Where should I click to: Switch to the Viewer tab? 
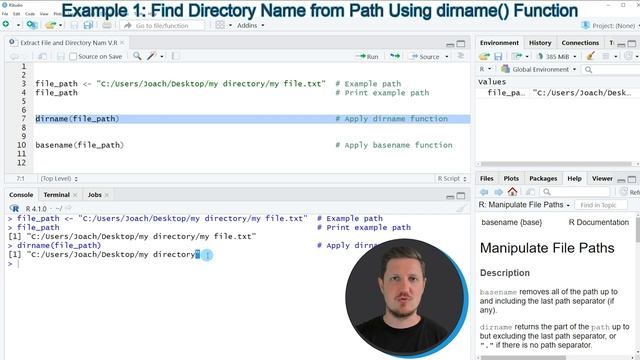[602, 178]
